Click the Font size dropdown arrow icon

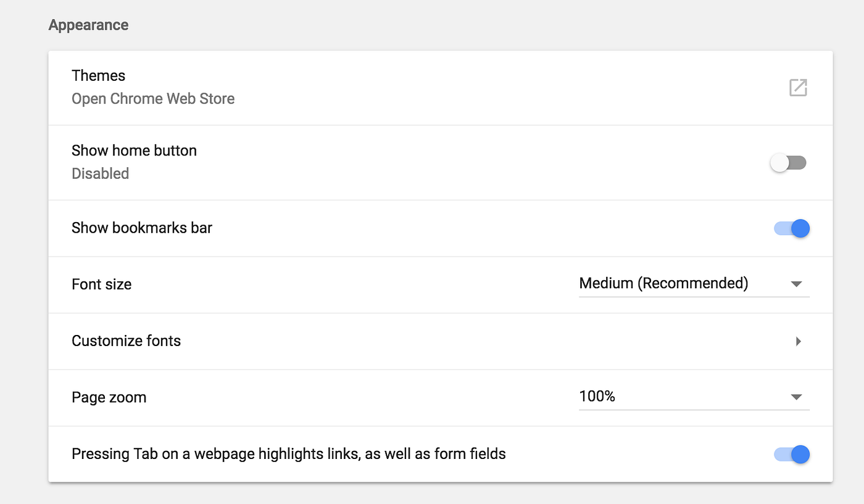(796, 284)
